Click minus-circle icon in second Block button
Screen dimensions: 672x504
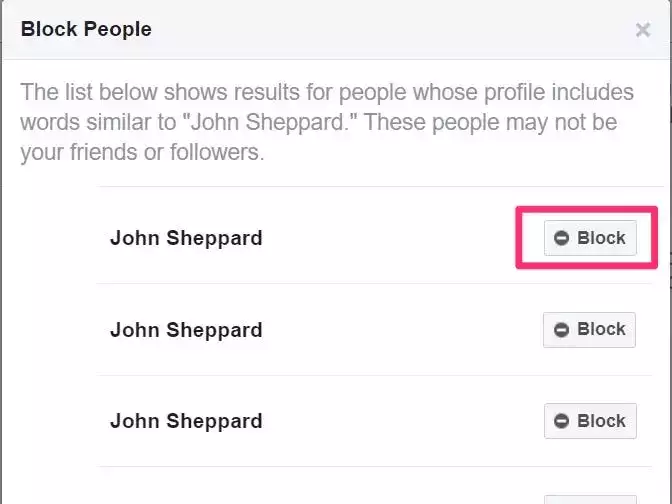tap(562, 330)
